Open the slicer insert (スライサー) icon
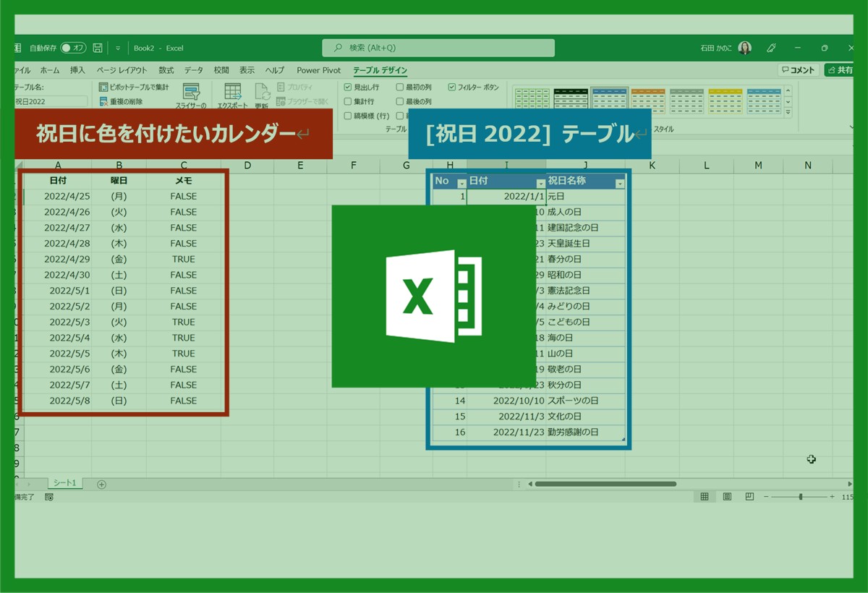 click(x=191, y=93)
